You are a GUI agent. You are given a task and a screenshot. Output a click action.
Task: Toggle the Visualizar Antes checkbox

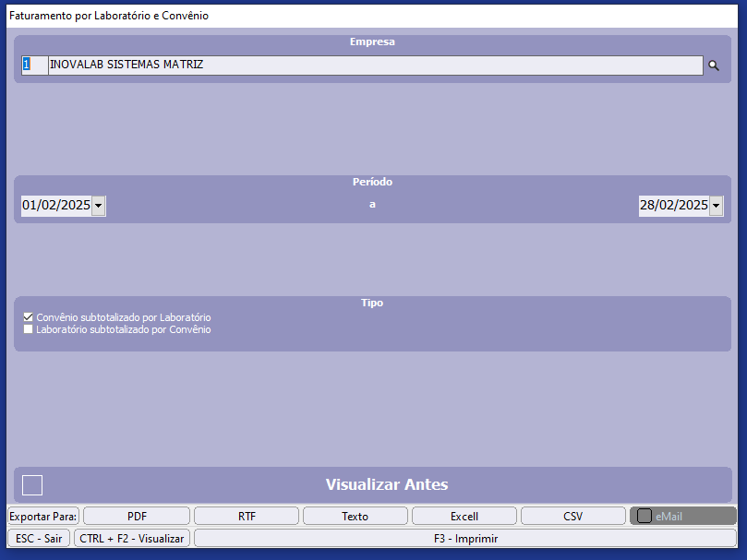pyautogui.click(x=32, y=485)
